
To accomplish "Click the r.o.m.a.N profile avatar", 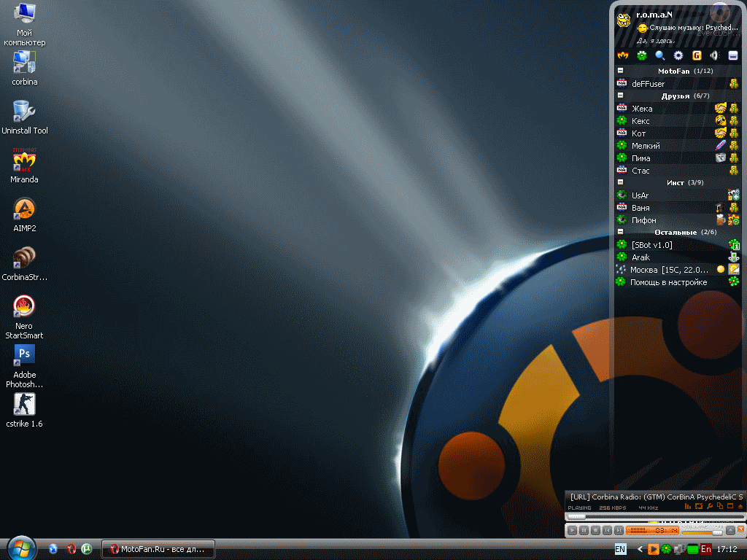I will coord(624,20).
